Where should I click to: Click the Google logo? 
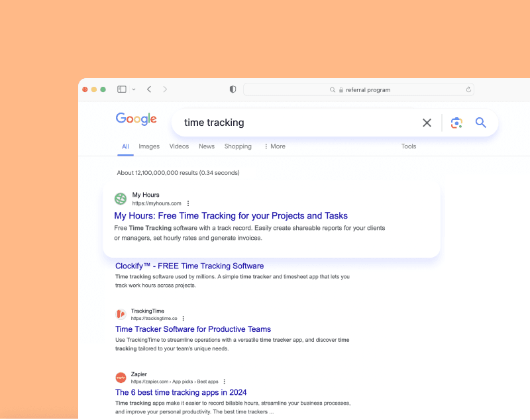tap(136, 119)
